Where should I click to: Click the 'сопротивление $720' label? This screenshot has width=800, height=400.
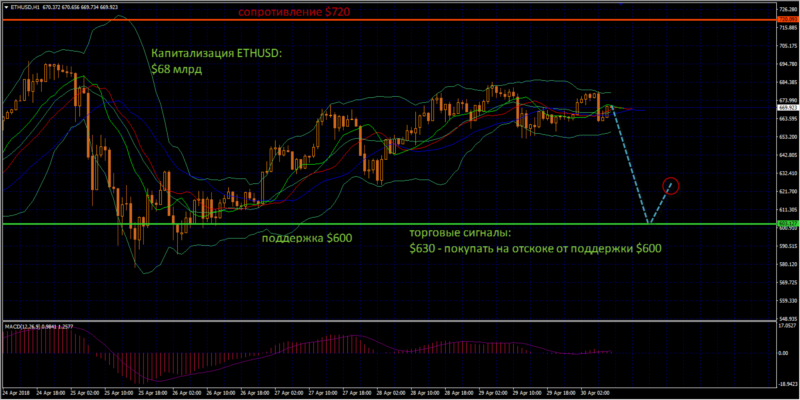(294, 12)
